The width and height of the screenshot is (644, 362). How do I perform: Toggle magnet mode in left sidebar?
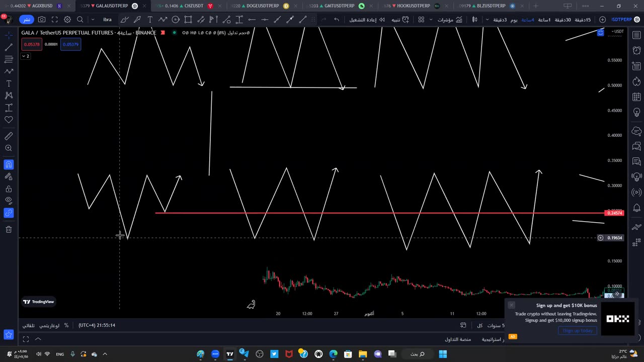pyautogui.click(x=9, y=165)
